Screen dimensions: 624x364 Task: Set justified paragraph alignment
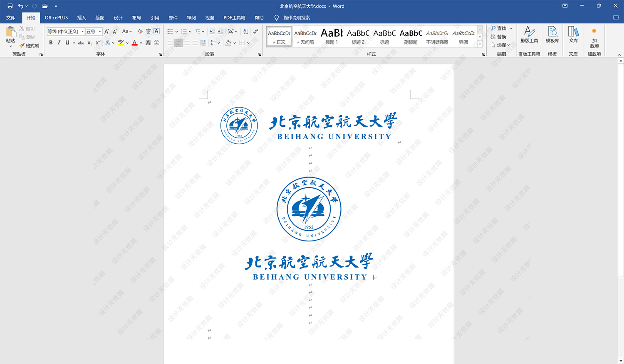[195, 43]
